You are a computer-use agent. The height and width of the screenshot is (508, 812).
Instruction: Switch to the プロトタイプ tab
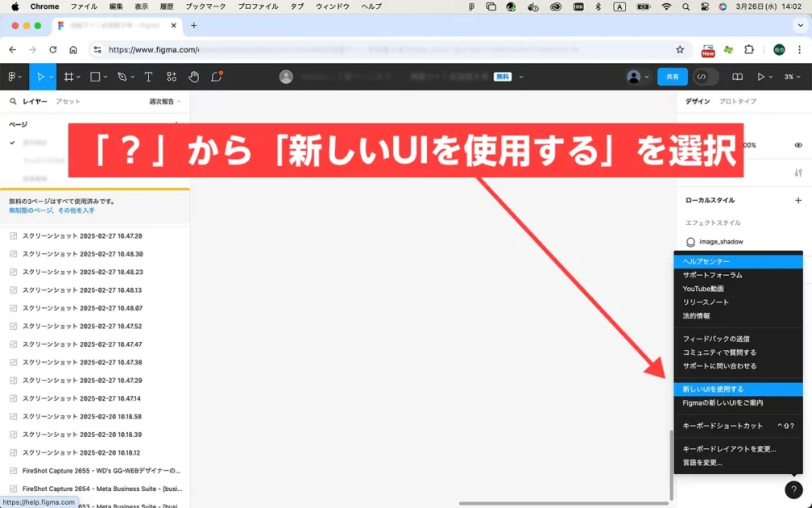(x=737, y=102)
